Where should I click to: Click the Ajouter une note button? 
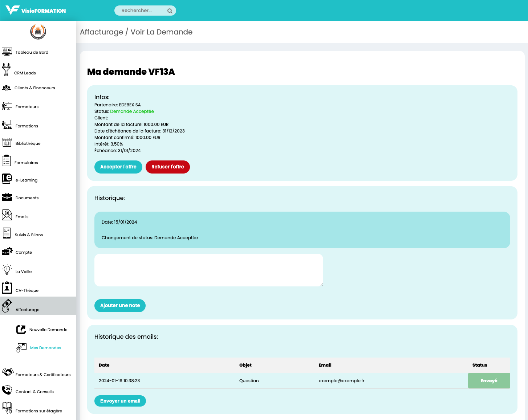click(120, 306)
